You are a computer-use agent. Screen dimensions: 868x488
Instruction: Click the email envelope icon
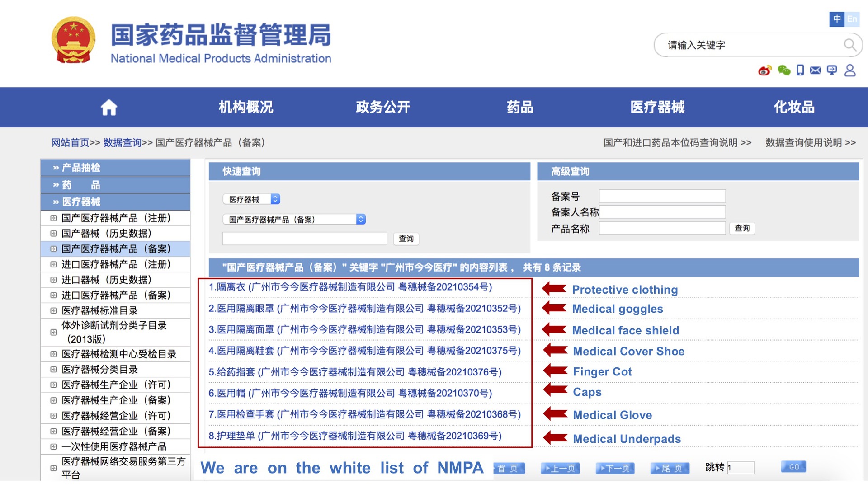click(815, 70)
